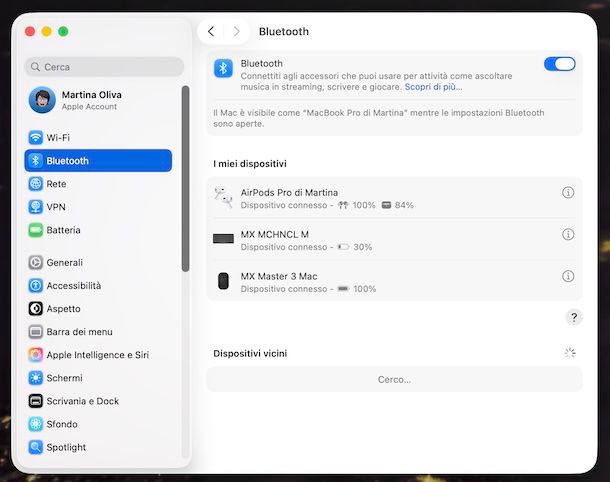Open the VPN settings pane
Image resolution: width=610 pixels, height=482 pixels.
point(98,207)
